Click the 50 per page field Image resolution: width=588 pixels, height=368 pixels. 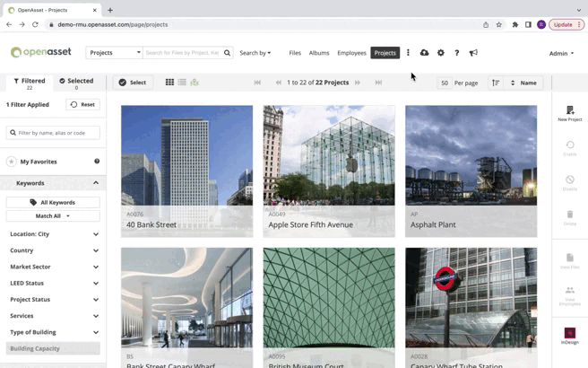click(x=445, y=83)
